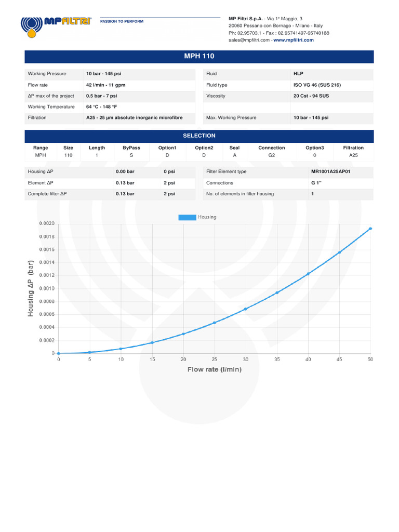The image size is (399, 532).
Task: Click the A25 - 25 µm absolute inorganic microfibre value
Action: pos(135,118)
